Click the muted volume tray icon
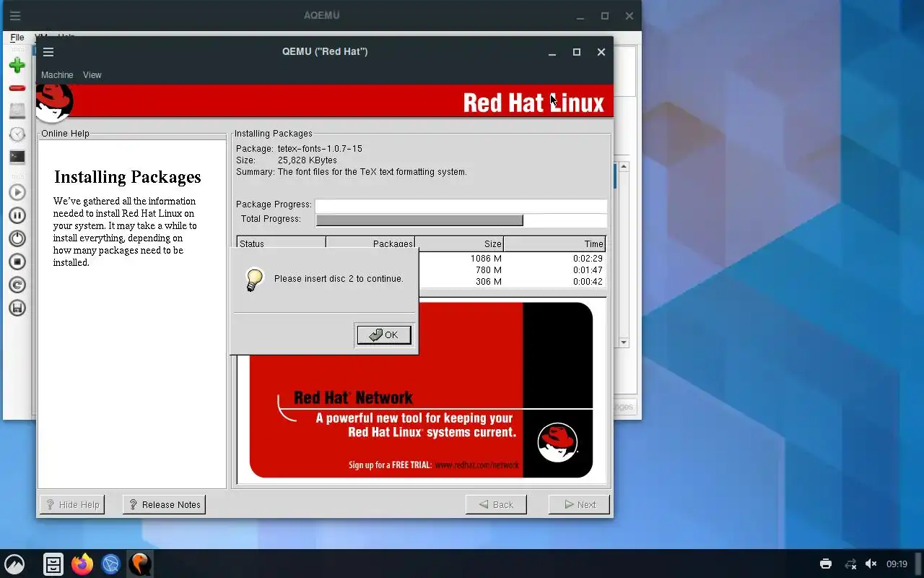This screenshot has height=578, width=924. 871,564
